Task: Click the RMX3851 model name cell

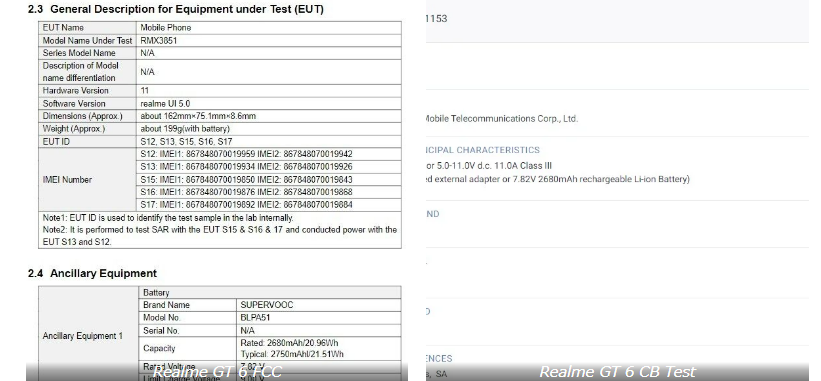Action: click(269, 40)
